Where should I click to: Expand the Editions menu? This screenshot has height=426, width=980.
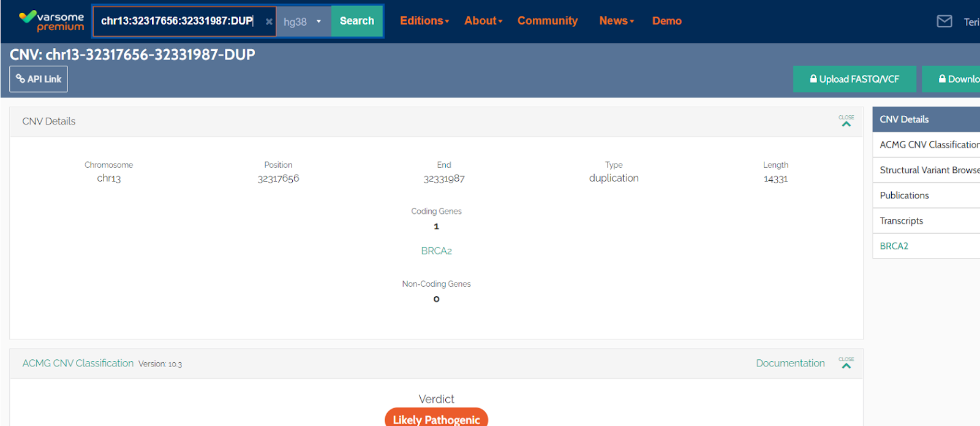pos(424,21)
